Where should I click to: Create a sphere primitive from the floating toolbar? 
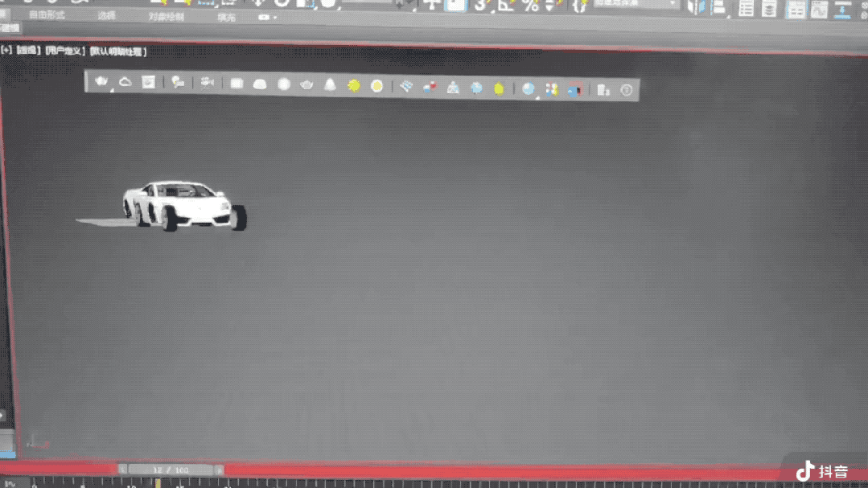click(284, 84)
